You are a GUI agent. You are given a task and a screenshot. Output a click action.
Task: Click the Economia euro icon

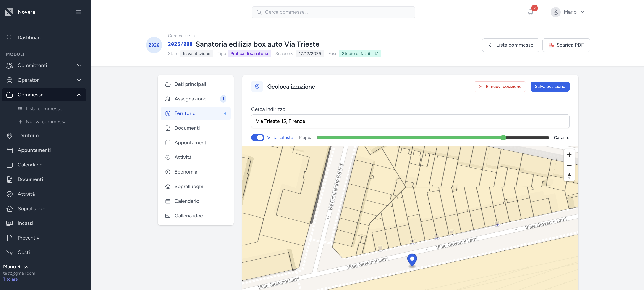click(x=168, y=172)
